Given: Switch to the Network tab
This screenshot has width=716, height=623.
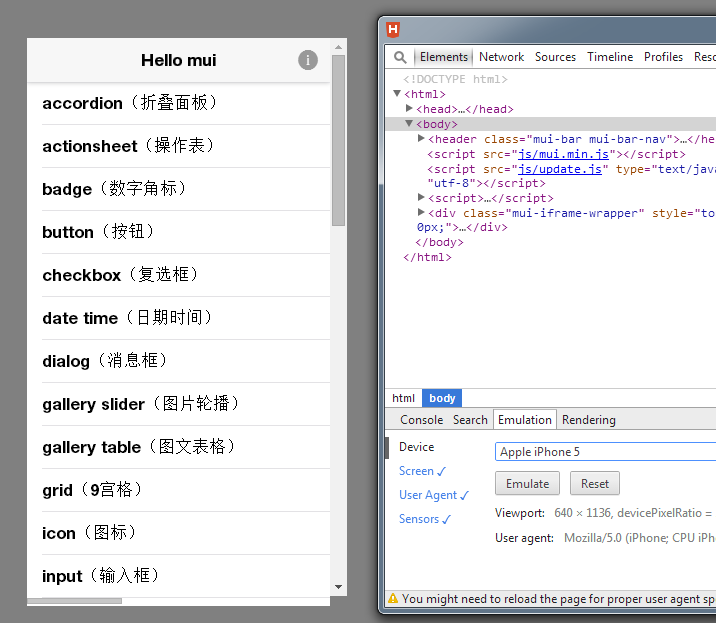Looking at the screenshot, I should point(501,57).
